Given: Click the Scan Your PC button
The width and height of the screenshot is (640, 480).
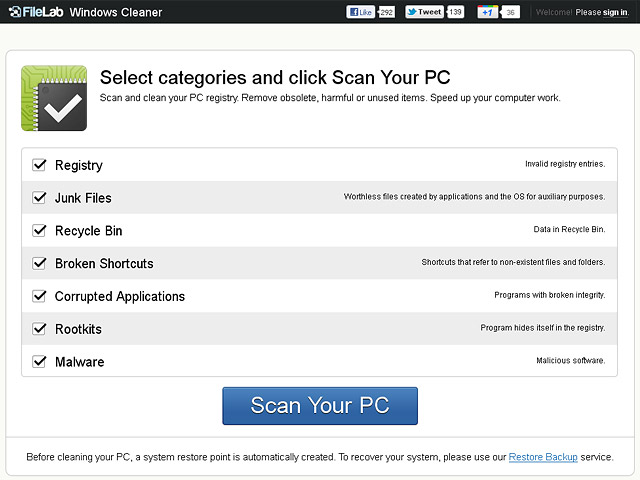Looking at the screenshot, I should click(x=320, y=406).
